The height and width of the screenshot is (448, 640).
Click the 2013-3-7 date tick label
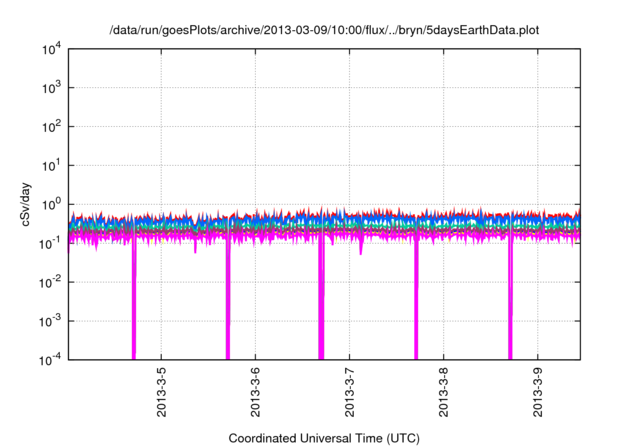click(x=349, y=392)
